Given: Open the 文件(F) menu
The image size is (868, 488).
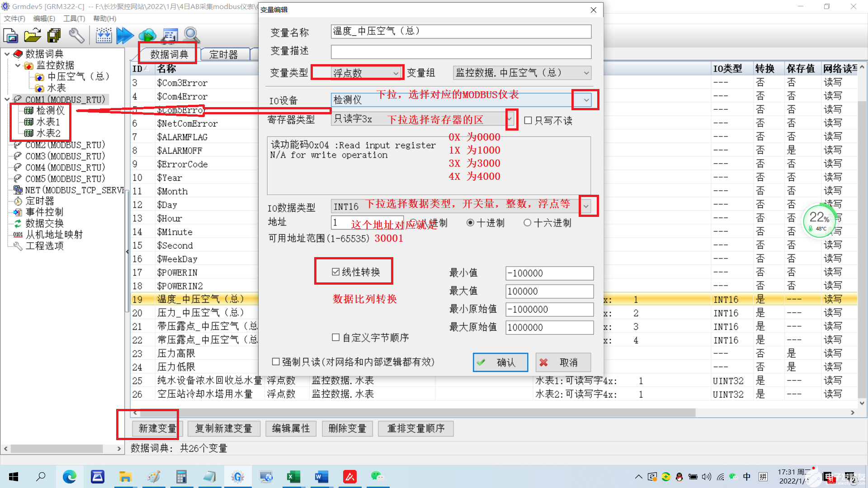Looking at the screenshot, I should pyautogui.click(x=14, y=19).
